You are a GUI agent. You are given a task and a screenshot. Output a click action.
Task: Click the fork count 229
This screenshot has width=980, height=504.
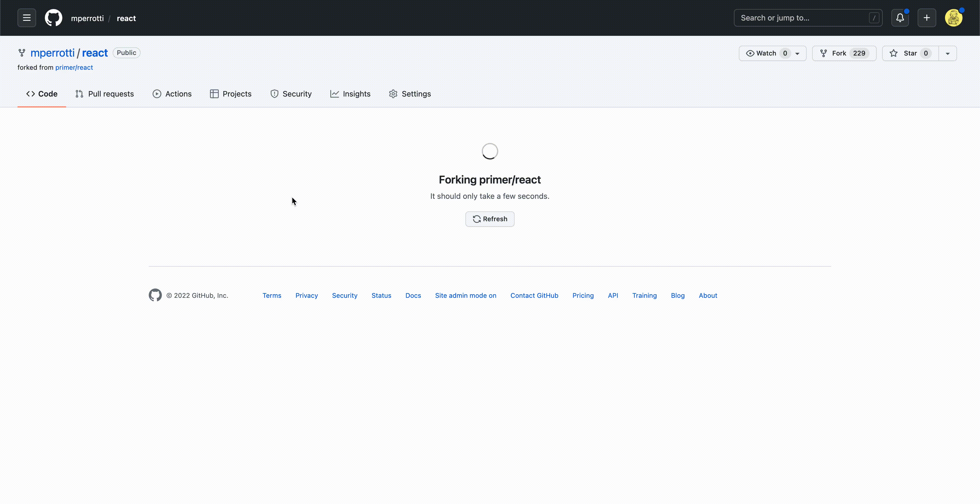click(859, 53)
